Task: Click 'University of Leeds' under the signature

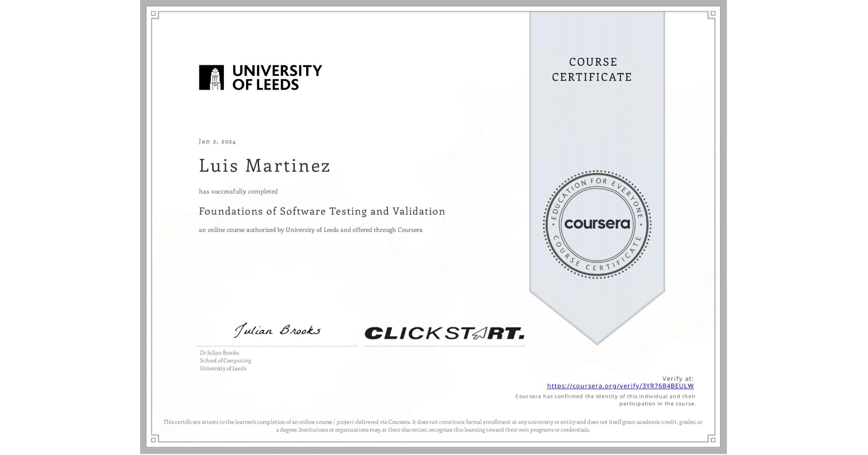Action: pyautogui.click(x=223, y=368)
